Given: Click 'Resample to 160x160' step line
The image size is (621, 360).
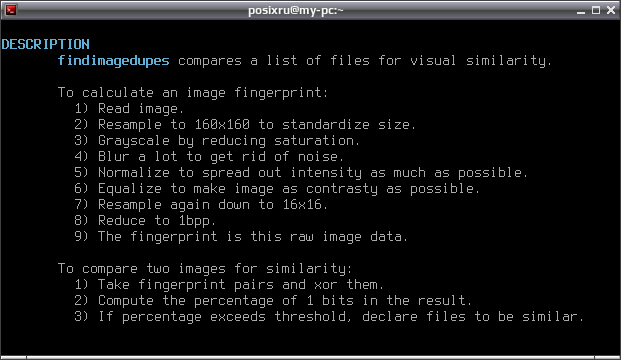Looking at the screenshot, I should tap(245, 125).
